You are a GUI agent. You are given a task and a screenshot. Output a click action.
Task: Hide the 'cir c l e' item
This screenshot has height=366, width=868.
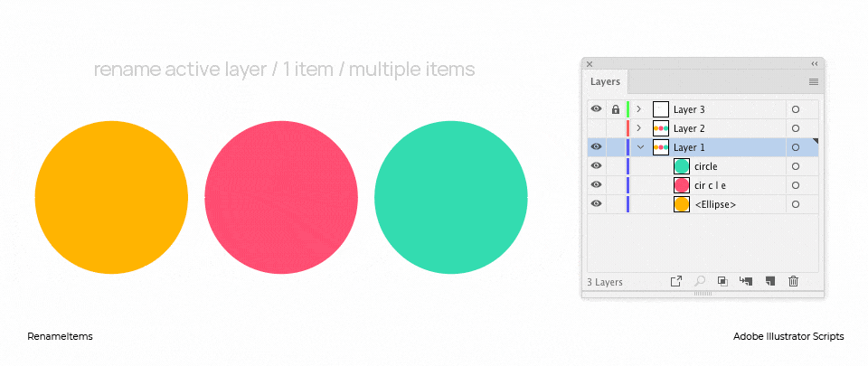(596, 184)
